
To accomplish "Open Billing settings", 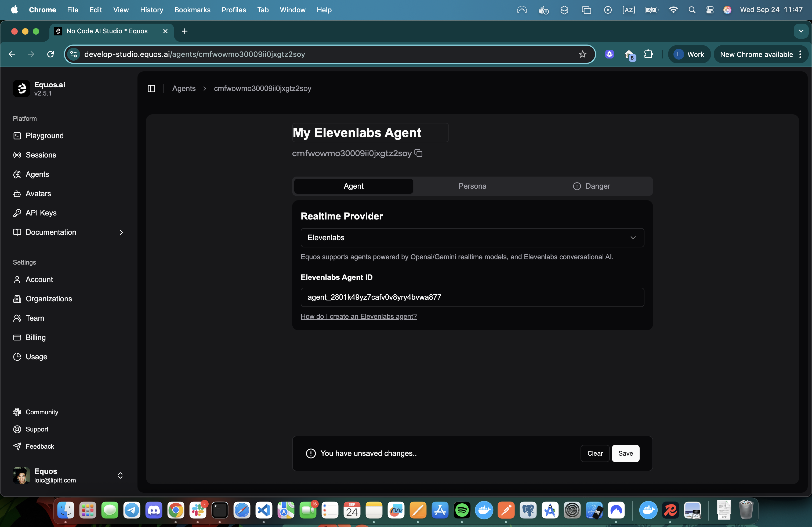I will tap(35, 338).
